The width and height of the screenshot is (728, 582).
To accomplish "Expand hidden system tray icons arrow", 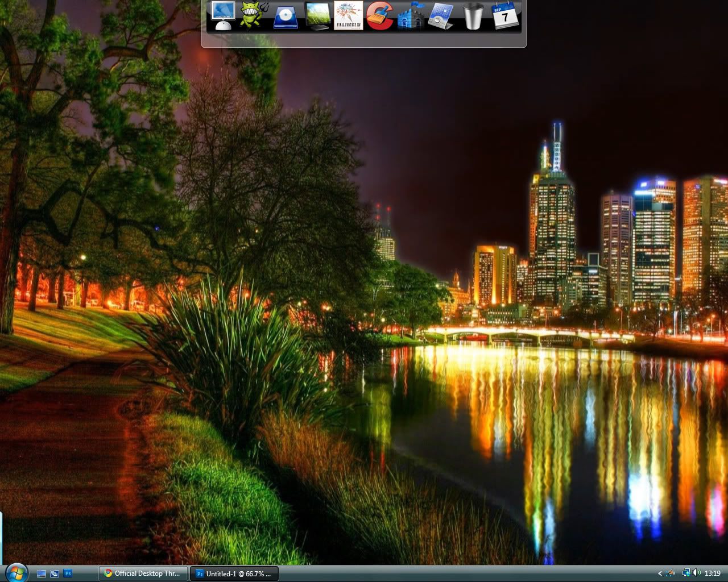I will [660, 573].
